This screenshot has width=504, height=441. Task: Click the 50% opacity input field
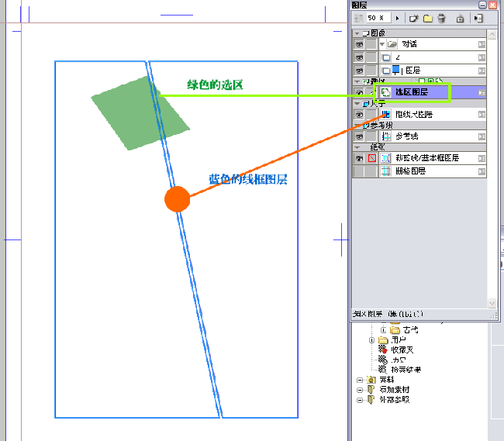(378, 18)
